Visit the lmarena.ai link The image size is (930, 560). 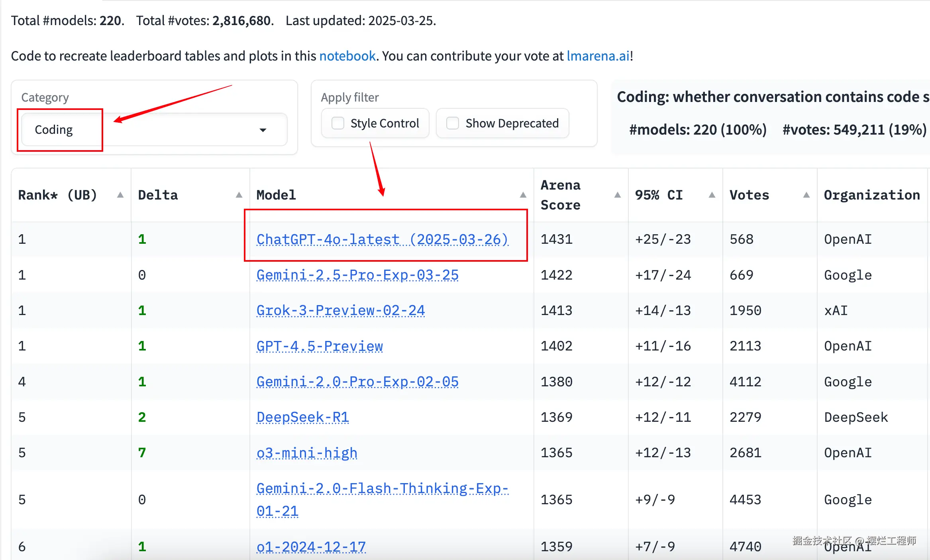pos(598,56)
